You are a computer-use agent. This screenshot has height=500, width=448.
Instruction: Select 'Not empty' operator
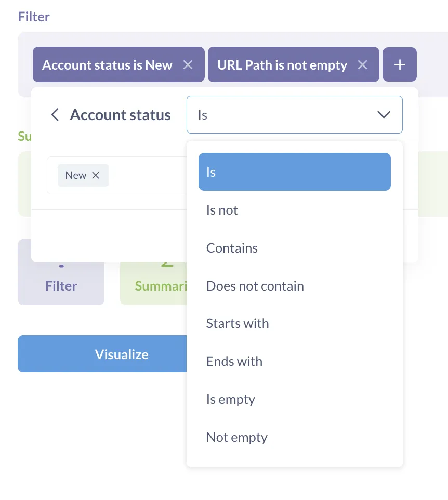pos(237,437)
